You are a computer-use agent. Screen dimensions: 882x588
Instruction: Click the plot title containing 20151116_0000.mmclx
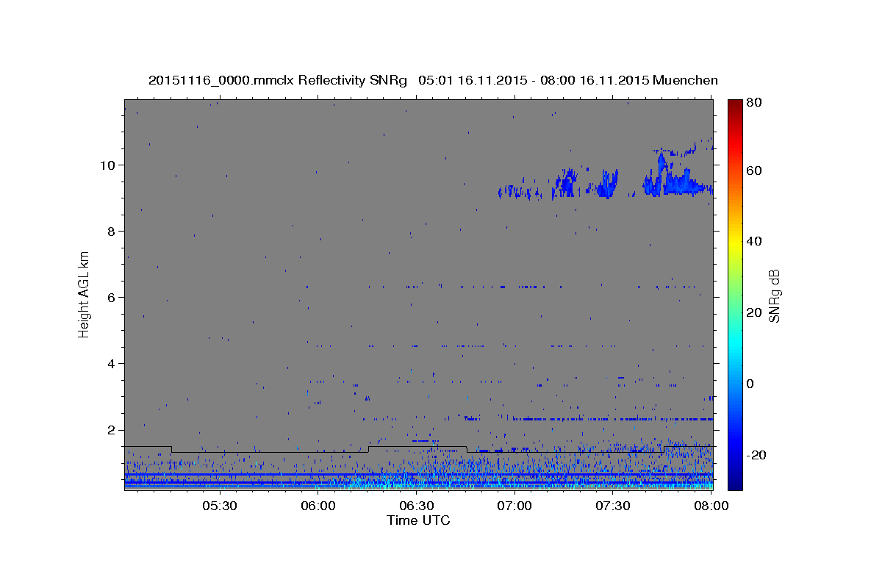click(x=433, y=80)
